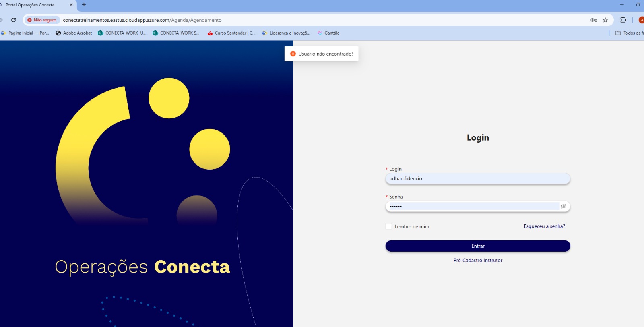
Task: Click the browser address bar URL
Action: pos(142,20)
